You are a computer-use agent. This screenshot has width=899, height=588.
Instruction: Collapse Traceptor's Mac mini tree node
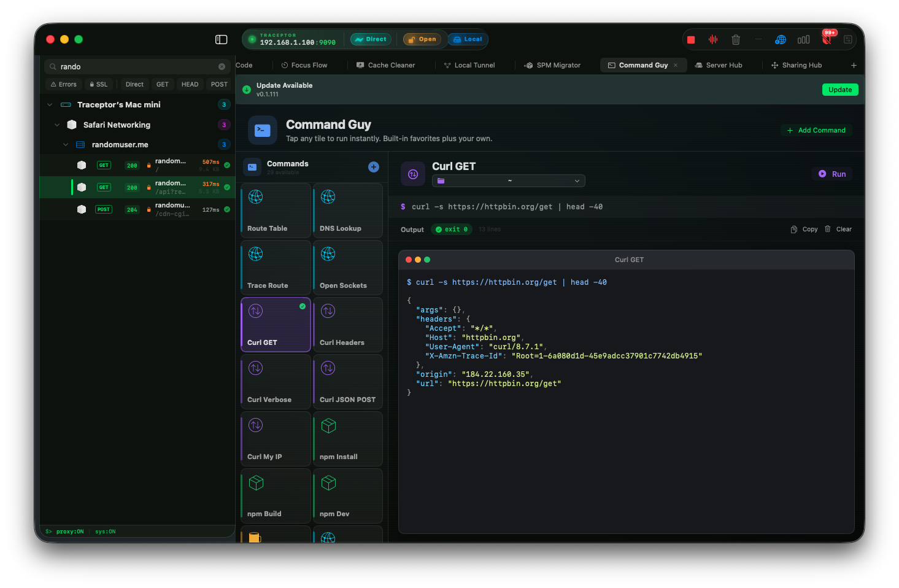[50, 105]
